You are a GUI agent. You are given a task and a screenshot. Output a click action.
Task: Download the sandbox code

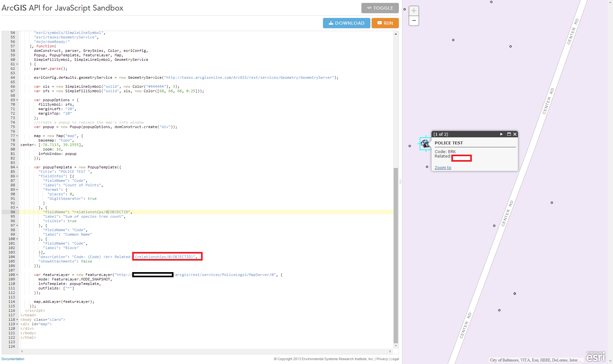(x=346, y=23)
